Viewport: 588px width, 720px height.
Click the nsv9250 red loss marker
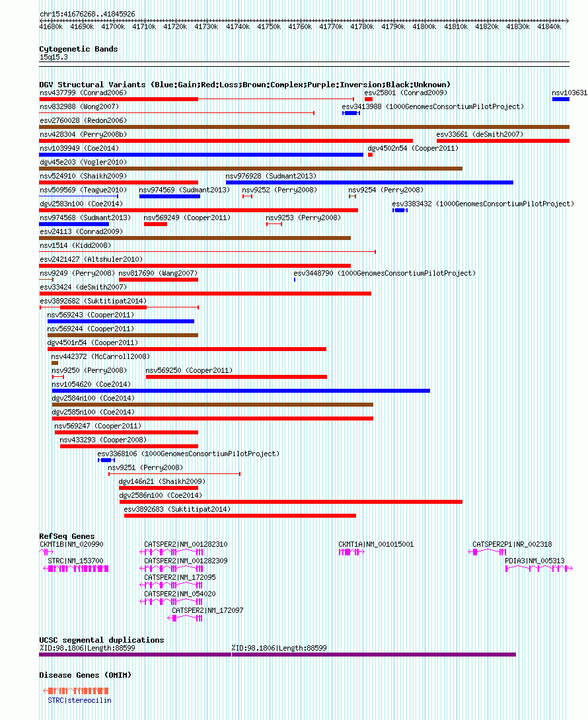[x=58, y=377]
